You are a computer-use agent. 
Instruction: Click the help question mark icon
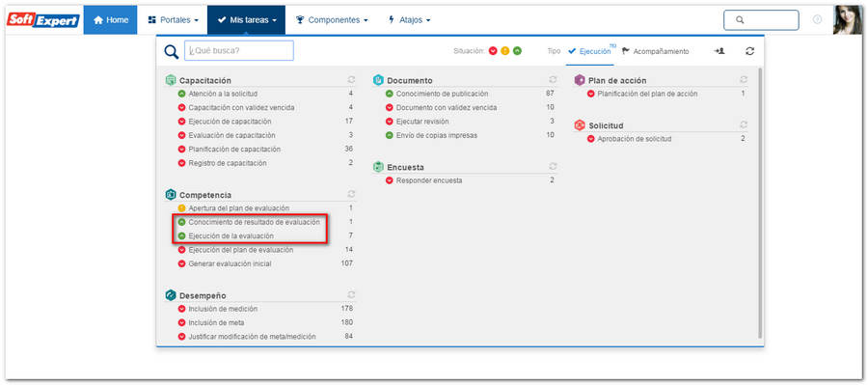click(817, 19)
